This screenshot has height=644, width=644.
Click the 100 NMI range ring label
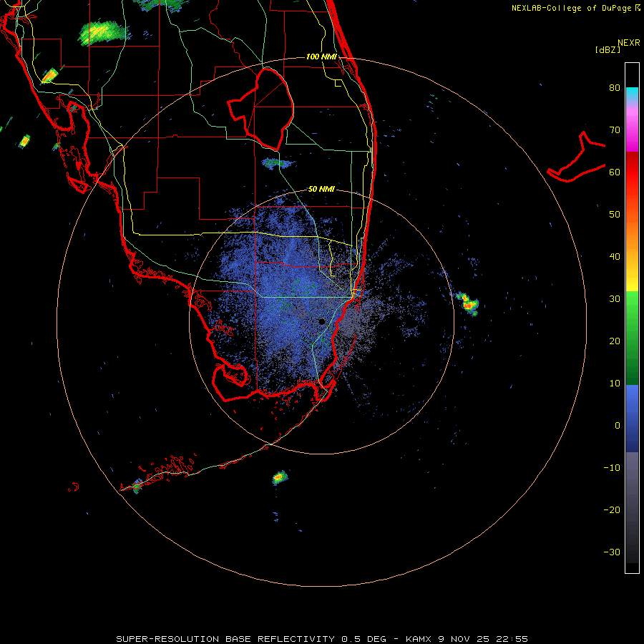click(x=321, y=57)
